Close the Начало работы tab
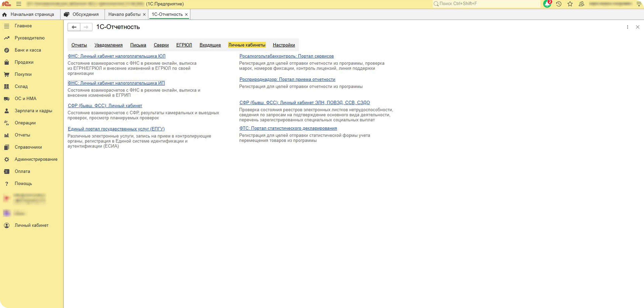Image resolution: width=644 pixels, height=308 pixels. click(144, 15)
